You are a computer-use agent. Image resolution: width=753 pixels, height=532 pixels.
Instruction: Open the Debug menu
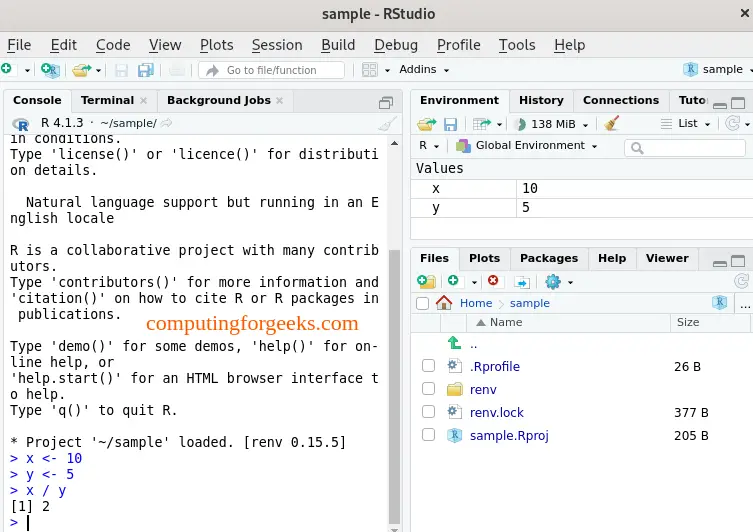396,45
